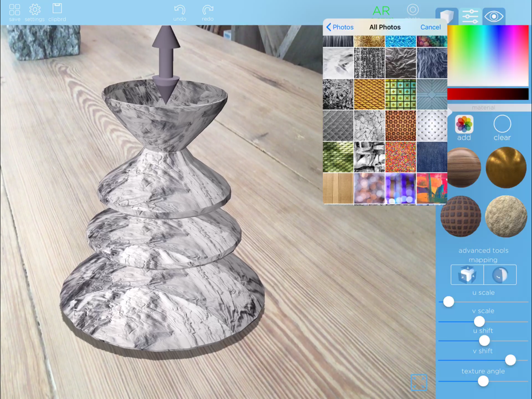Add material from photo library

464,128
